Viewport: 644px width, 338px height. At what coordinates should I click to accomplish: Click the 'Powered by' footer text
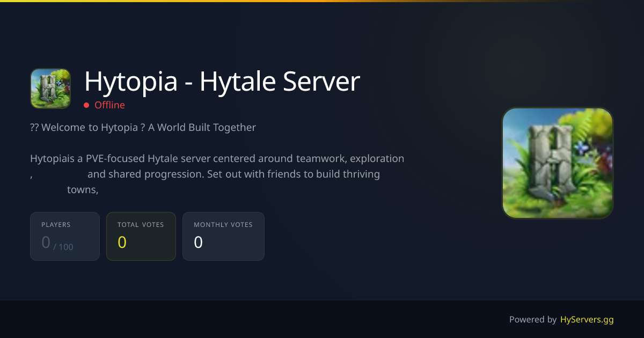tap(532, 320)
